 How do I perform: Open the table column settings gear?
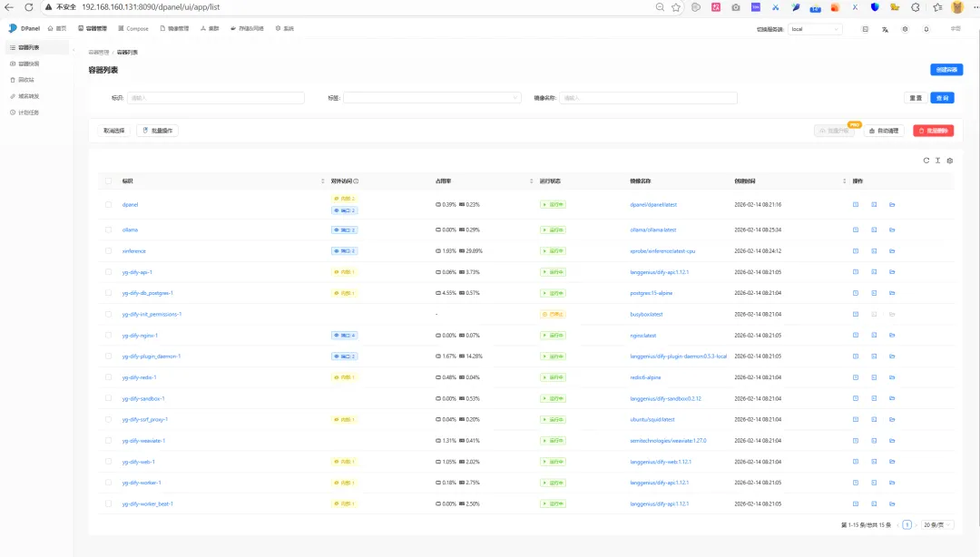(950, 161)
